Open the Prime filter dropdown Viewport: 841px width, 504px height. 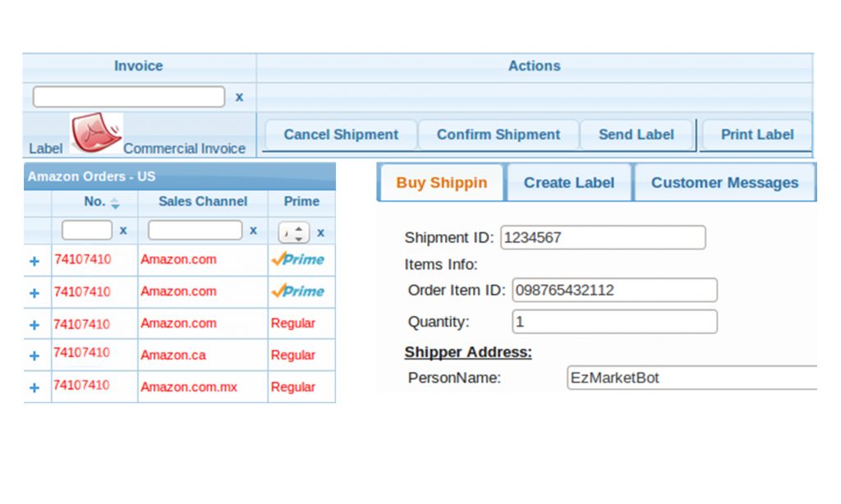coord(294,232)
